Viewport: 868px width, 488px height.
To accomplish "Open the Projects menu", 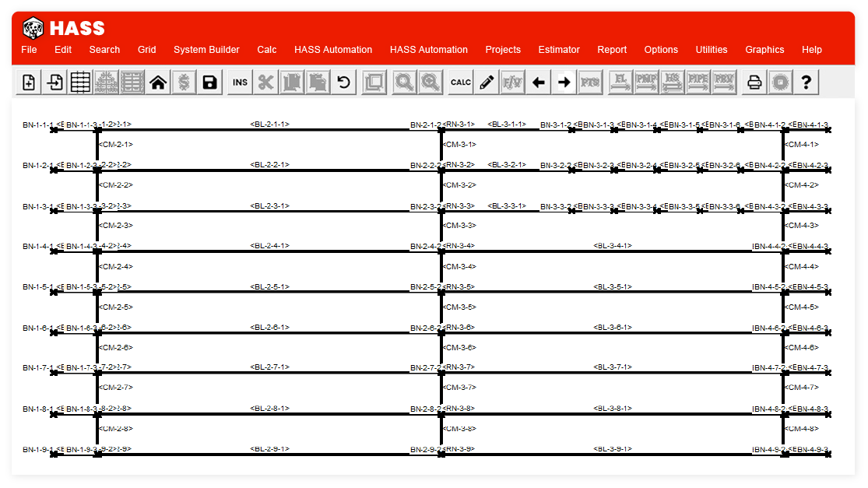I will [x=503, y=50].
